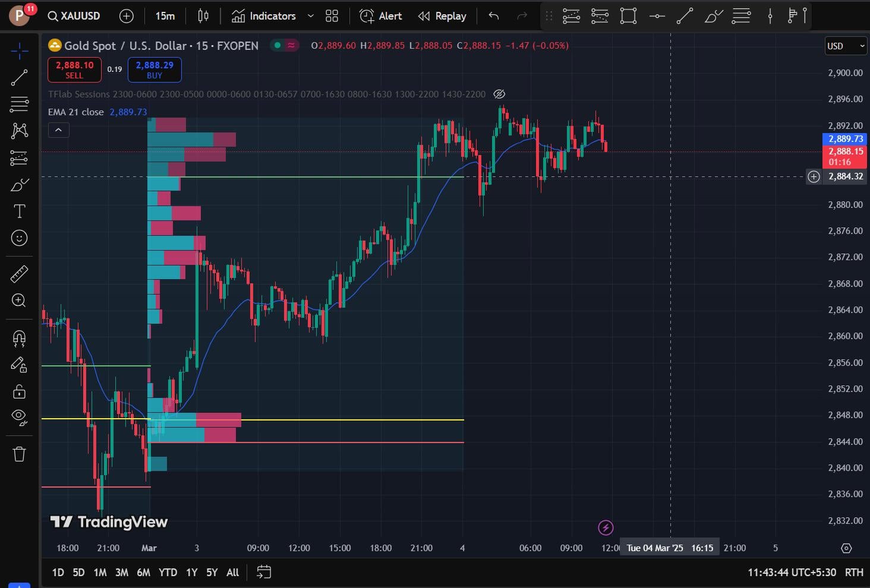Toggle magnet mode for drawings
870x588 pixels.
pyautogui.click(x=19, y=339)
